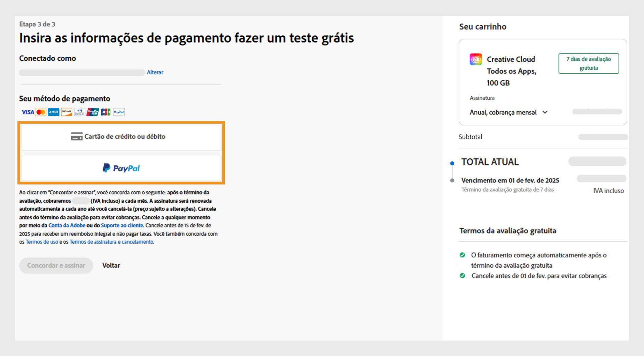Open the Suporte ao cliente link
Image resolution: width=644 pixels, height=356 pixels.
122,225
